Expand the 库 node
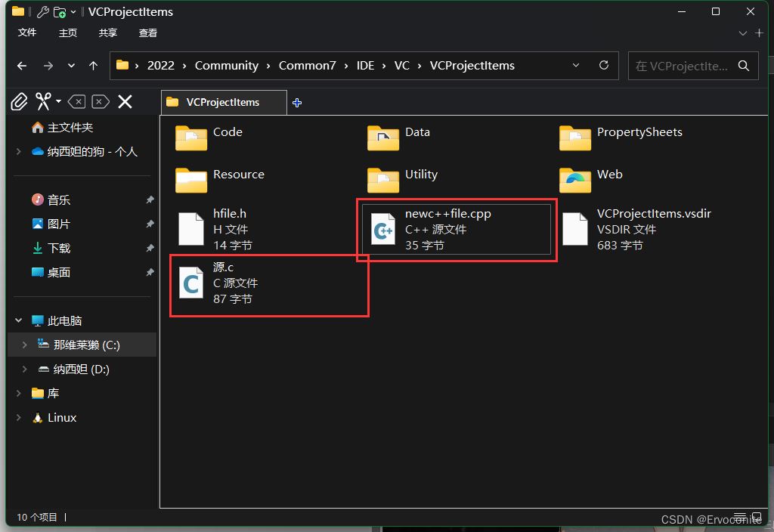774x532 pixels. pos(18,393)
